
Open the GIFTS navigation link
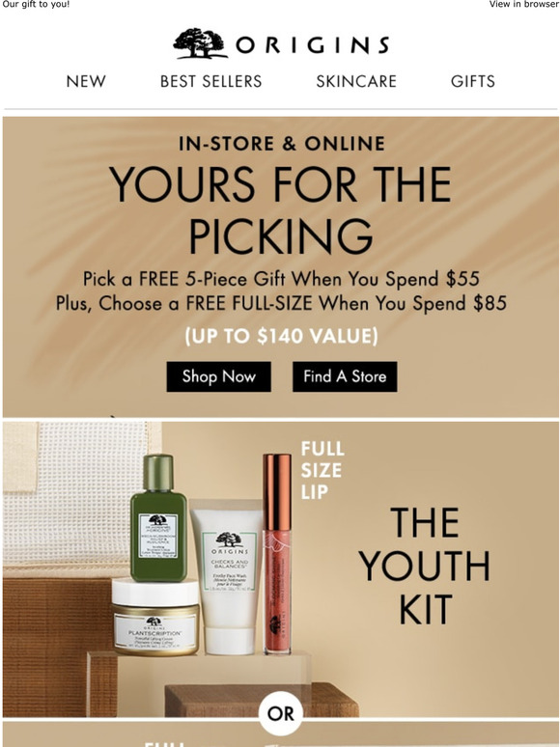tap(473, 81)
